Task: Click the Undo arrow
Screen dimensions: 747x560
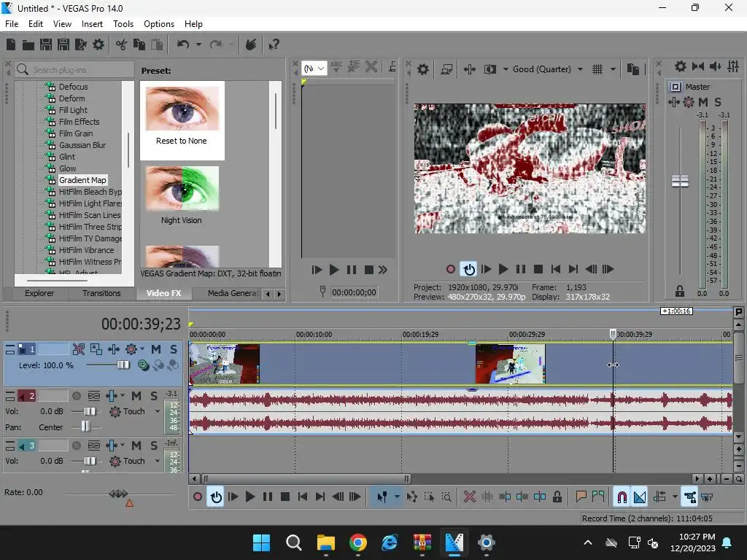Action: pyautogui.click(x=183, y=44)
